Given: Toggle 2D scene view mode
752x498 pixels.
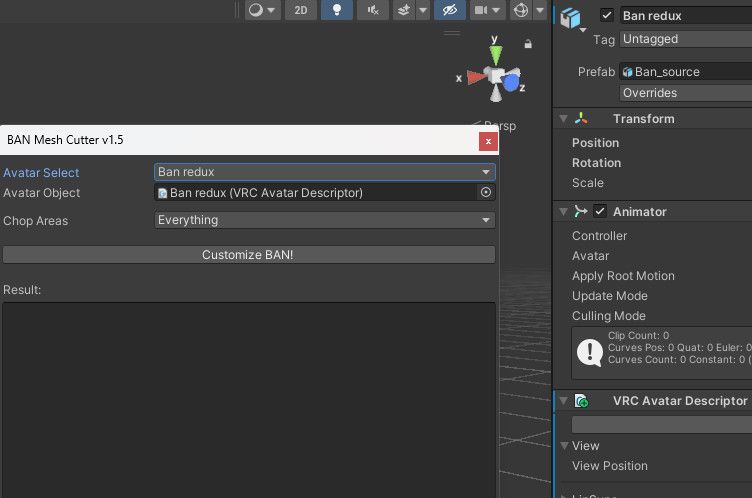Looking at the screenshot, I should coord(301,10).
